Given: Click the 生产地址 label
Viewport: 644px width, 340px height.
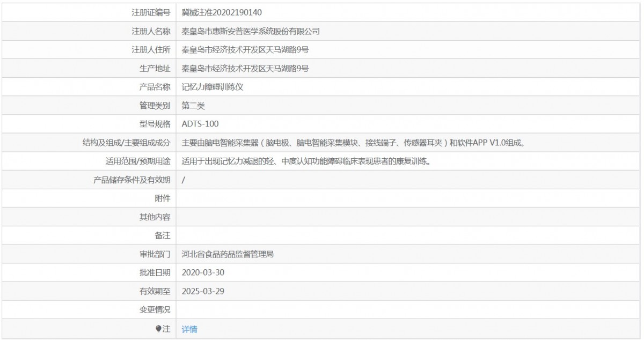Looking at the screenshot, I should pyautogui.click(x=155, y=68).
